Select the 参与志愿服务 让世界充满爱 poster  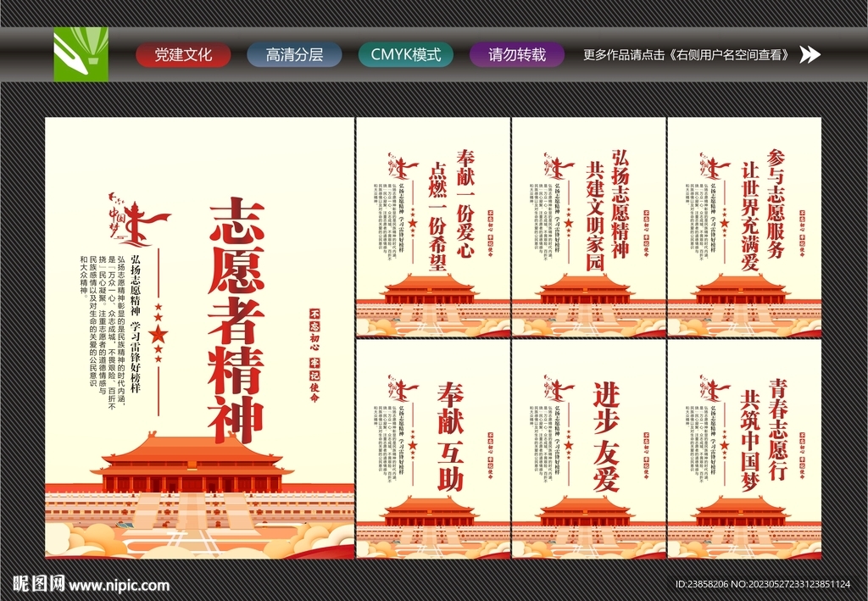[x=744, y=227]
